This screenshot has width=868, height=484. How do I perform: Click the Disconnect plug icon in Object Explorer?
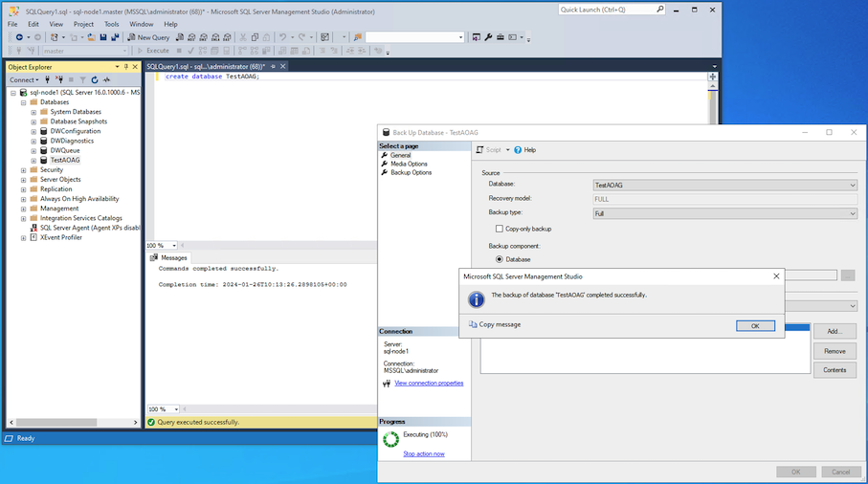tap(59, 79)
